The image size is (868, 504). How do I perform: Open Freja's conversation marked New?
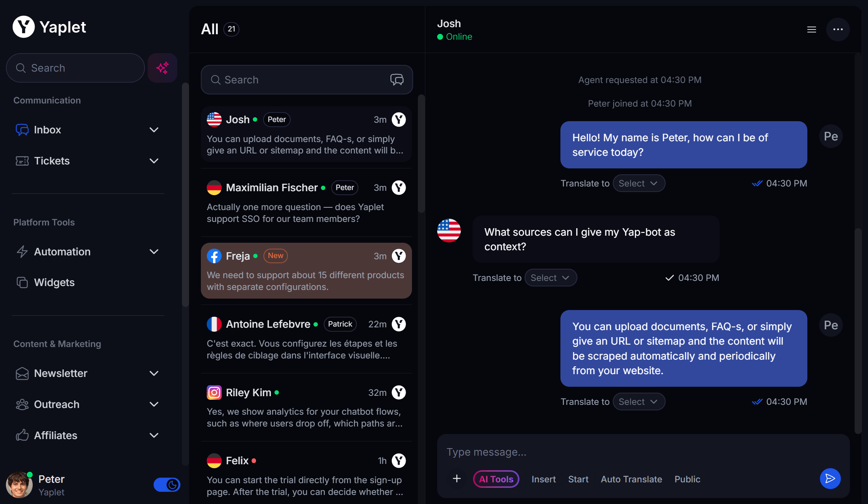click(306, 271)
